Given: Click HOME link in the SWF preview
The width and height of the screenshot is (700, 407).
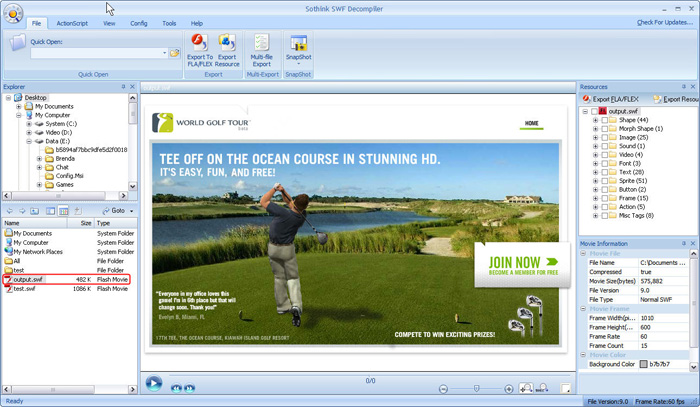Looking at the screenshot, I should click(531, 123).
